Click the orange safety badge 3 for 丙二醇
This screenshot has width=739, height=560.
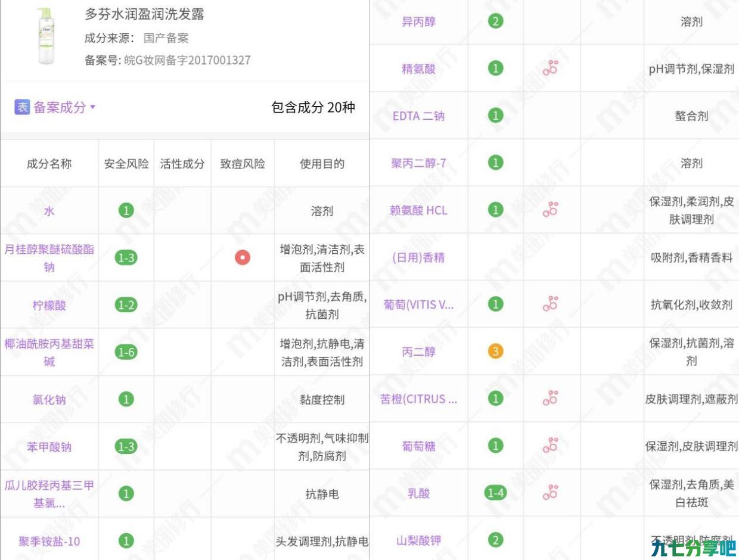(x=495, y=351)
